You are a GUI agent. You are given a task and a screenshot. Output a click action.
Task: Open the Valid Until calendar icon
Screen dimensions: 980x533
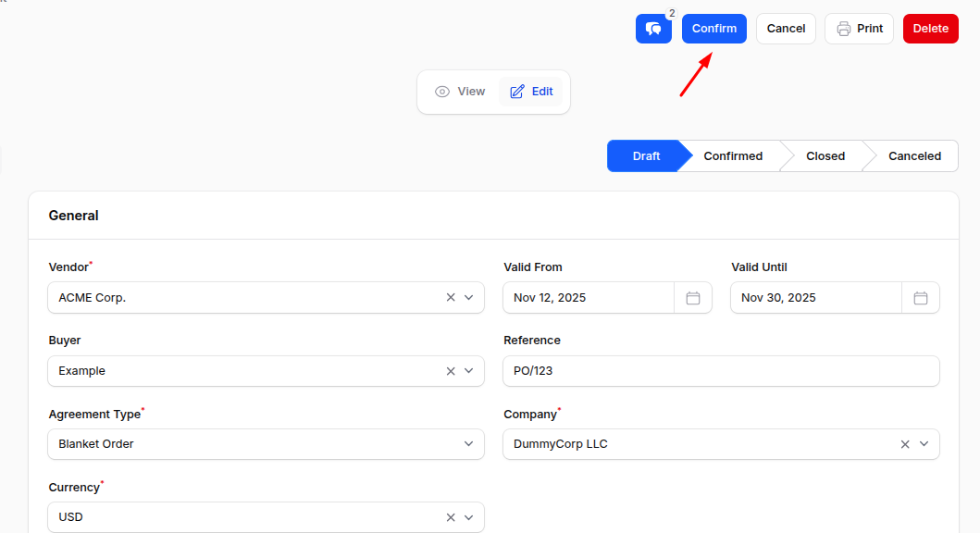921,298
